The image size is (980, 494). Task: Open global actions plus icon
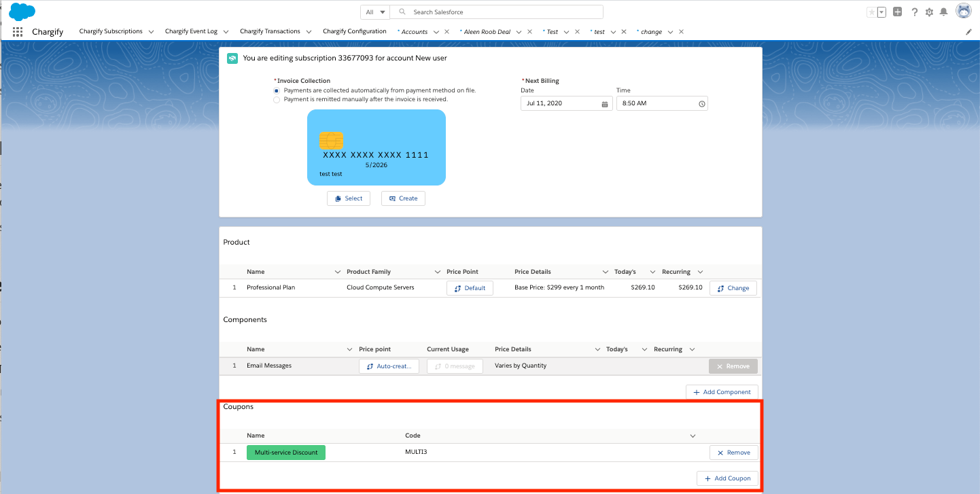(898, 12)
